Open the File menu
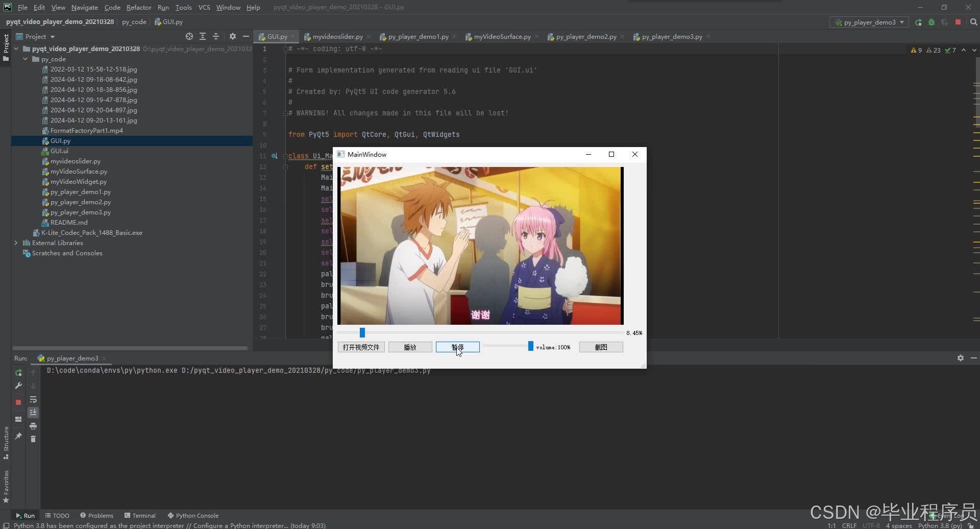Image resolution: width=980 pixels, height=529 pixels. (x=22, y=7)
